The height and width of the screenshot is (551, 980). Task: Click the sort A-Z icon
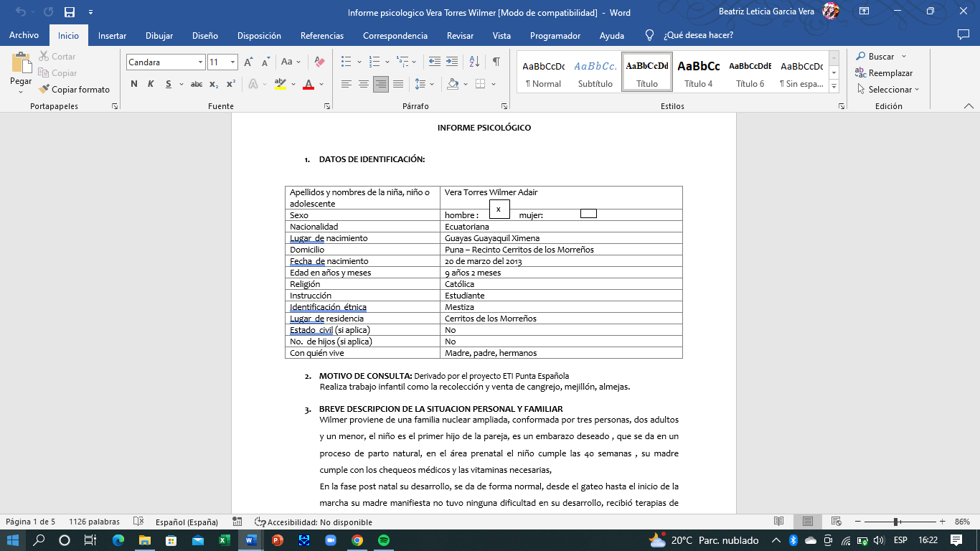pos(474,62)
